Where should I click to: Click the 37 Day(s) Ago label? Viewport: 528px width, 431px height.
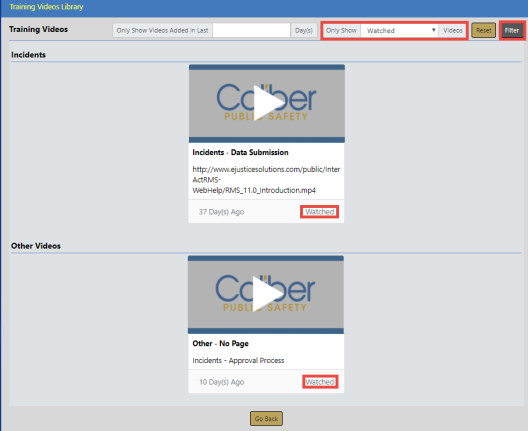tap(221, 212)
